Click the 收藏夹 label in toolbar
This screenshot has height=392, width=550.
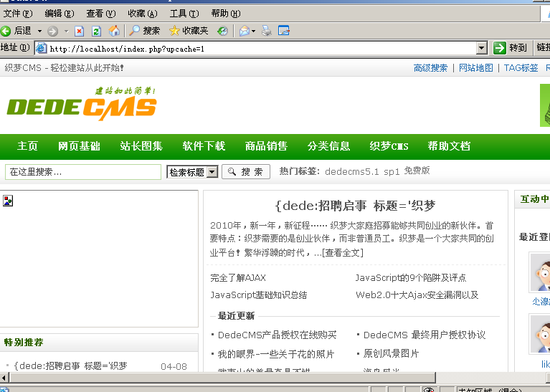[195, 31]
